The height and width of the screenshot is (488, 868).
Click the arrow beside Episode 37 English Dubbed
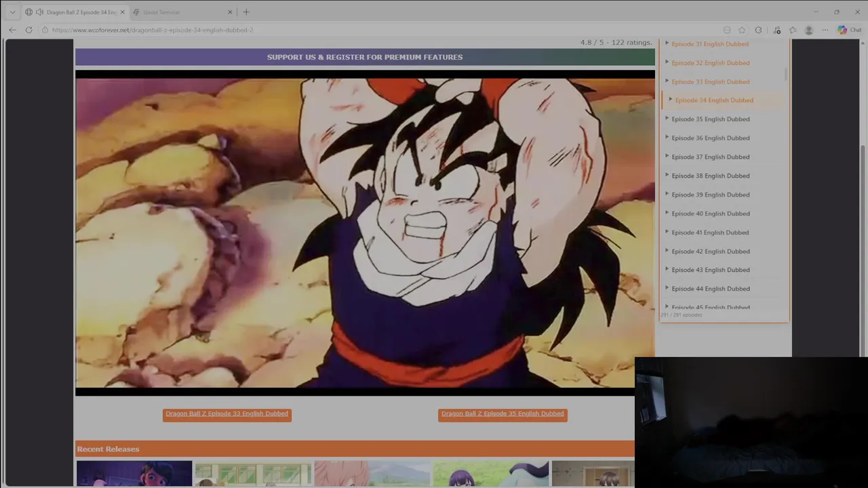[x=667, y=156]
